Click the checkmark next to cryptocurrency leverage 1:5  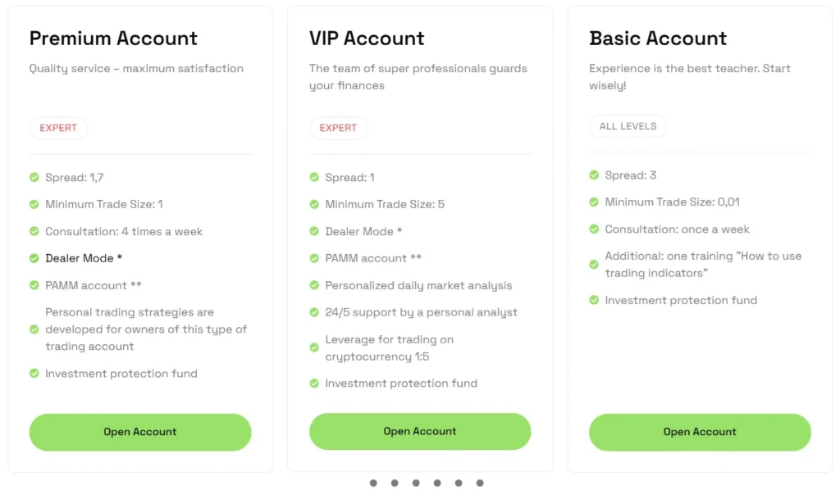314,347
